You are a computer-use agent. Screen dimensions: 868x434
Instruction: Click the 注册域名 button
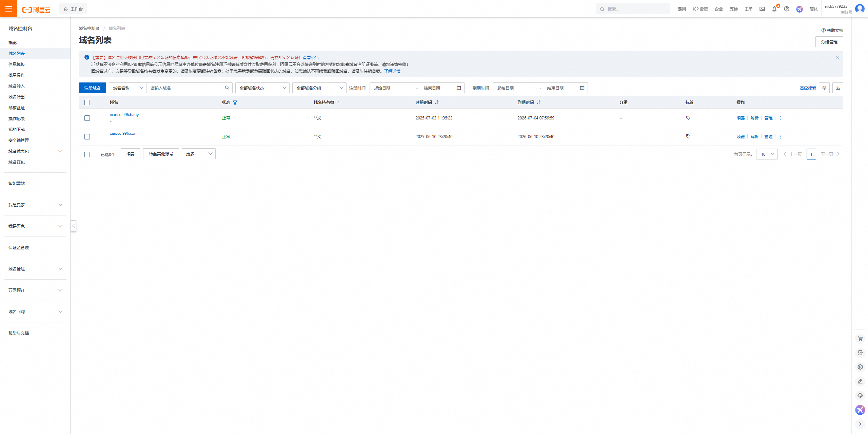click(92, 88)
